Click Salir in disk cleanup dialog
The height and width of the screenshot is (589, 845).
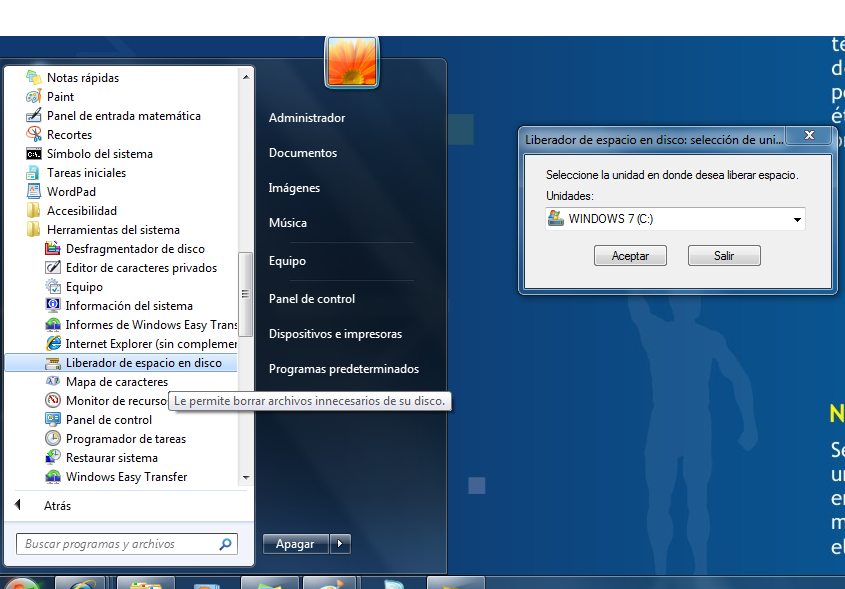(724, 255)
